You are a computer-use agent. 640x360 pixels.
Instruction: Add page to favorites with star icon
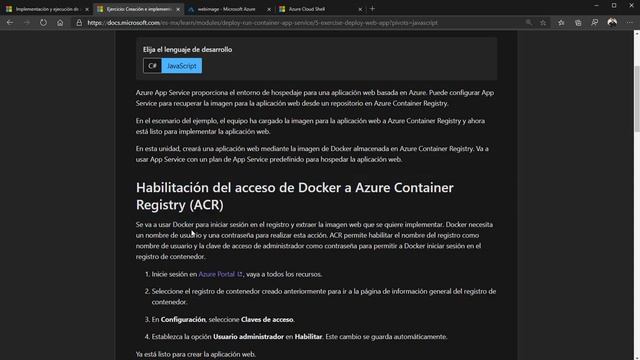(x=543, y=23)
